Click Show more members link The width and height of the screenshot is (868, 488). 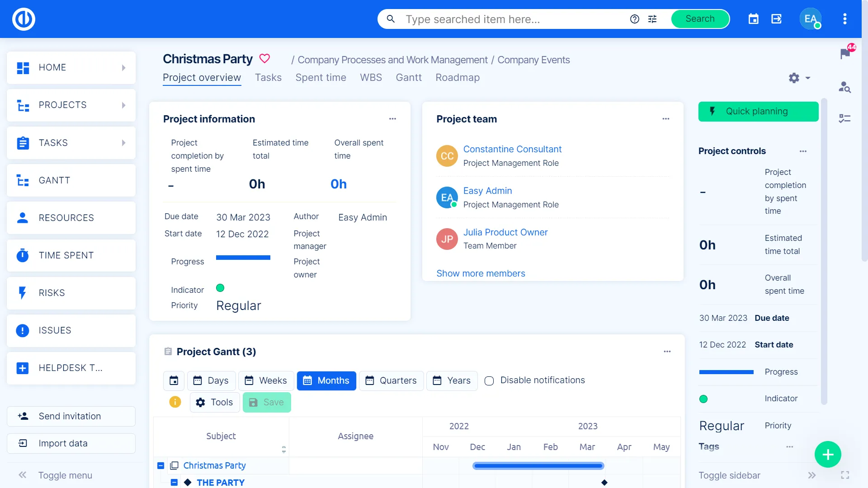point(481,273)
